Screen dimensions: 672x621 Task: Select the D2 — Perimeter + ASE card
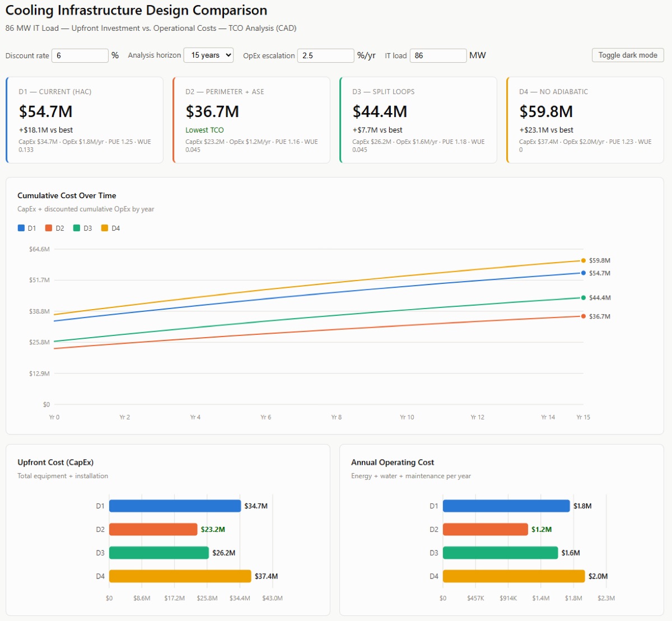click(x=251, y=120)
